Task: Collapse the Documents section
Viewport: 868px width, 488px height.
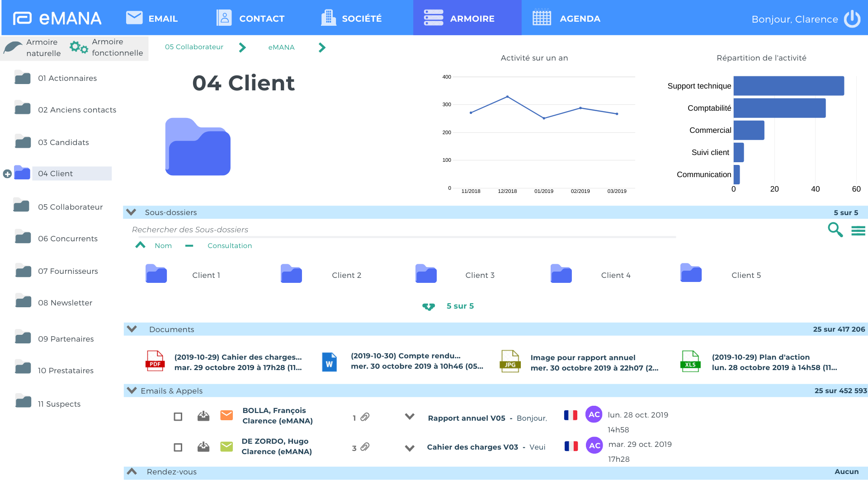Action: [x=132, y=329]
